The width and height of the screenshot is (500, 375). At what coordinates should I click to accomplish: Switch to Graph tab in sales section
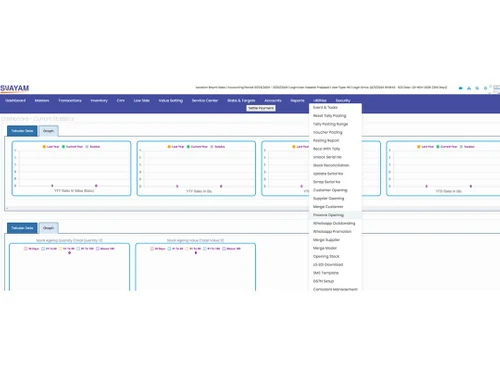pyautogui.click(x=48, y=131)
